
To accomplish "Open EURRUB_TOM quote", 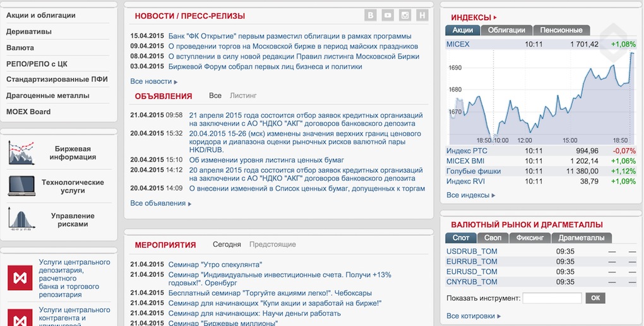I will (x=472, y=262).
